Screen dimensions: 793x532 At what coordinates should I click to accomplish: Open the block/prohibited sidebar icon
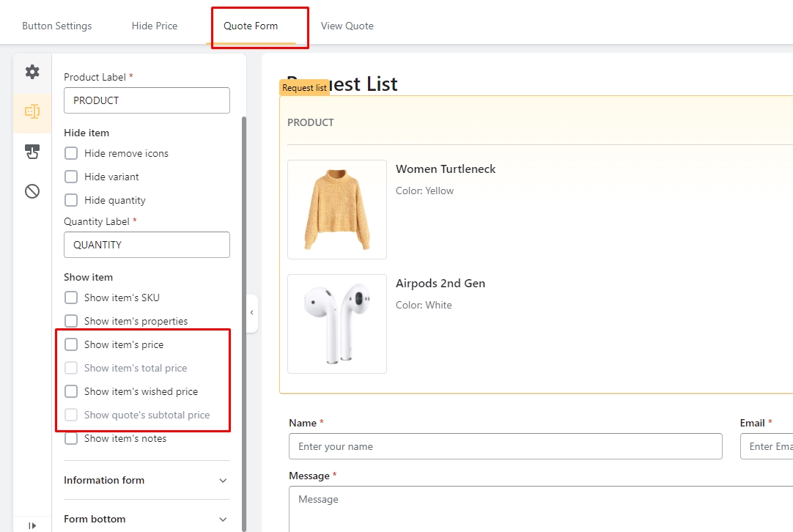32,191
